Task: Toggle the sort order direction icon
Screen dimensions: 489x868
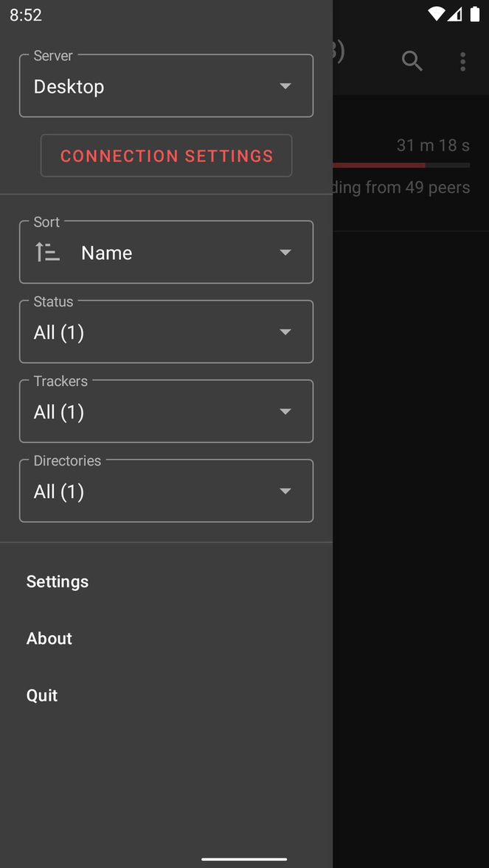Action: [x=46, y=251]
